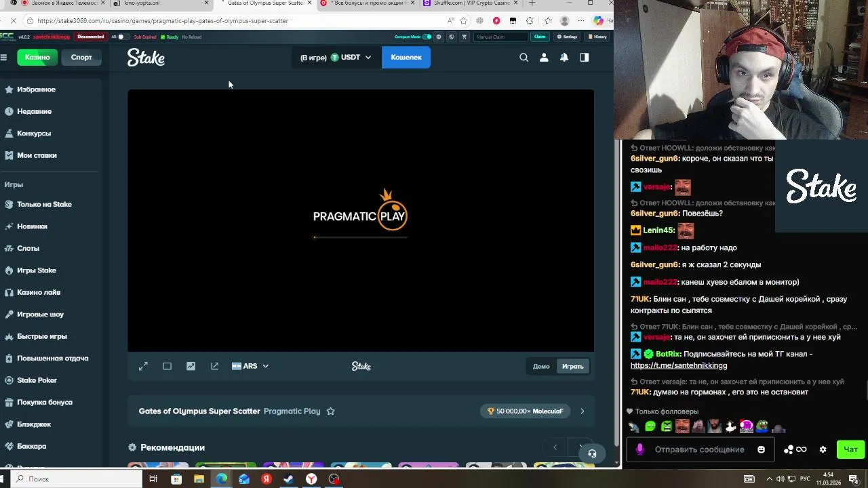Screen dimensions: 868x488
Task: Click the microphone icon in chat input
Action: click(639, 449)
